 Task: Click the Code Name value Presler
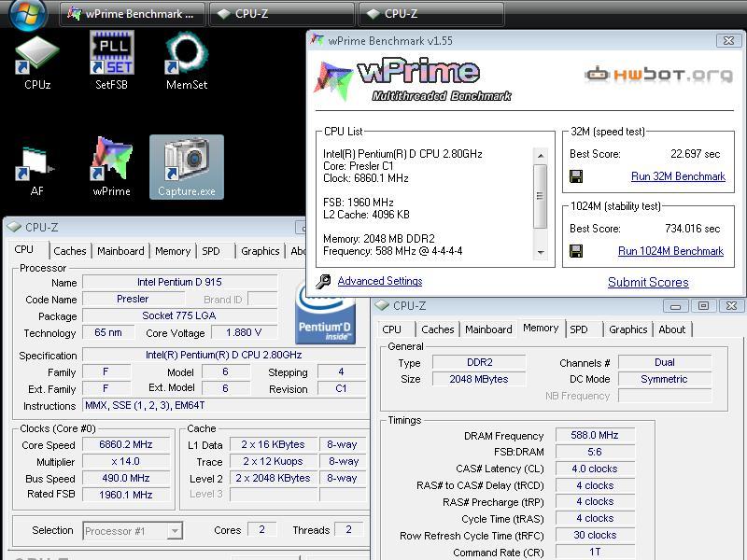(133, 299)
